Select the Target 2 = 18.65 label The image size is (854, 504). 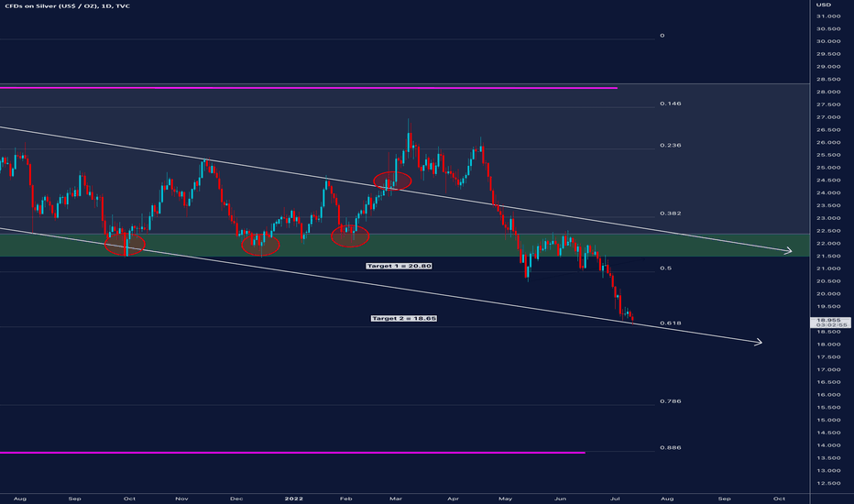pyautogui.click(x=403, y=318)
